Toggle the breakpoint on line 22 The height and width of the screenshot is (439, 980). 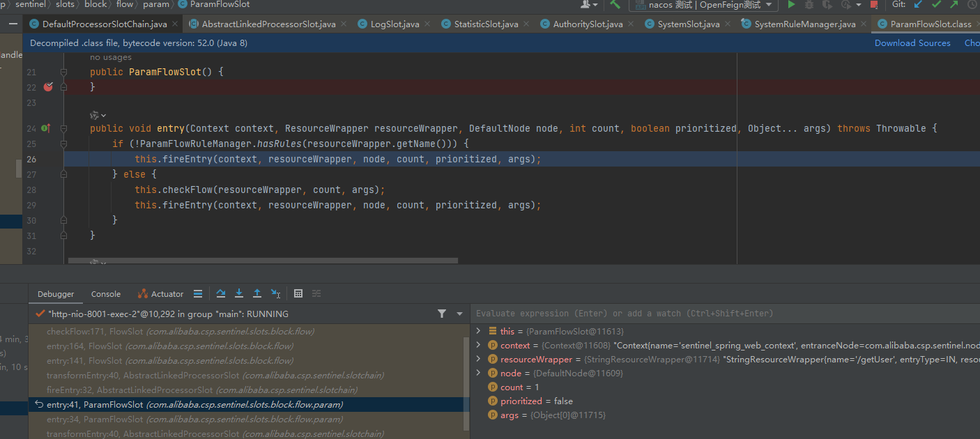[48, 87]
